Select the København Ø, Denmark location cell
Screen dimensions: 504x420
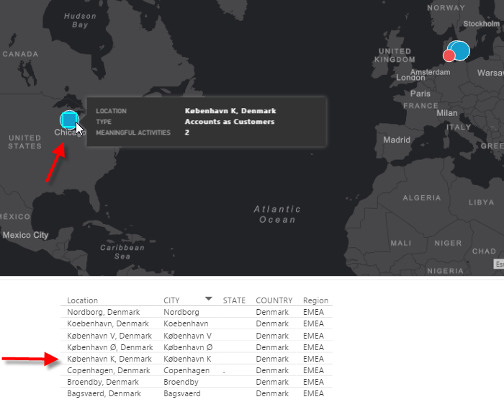click(110, 347)
